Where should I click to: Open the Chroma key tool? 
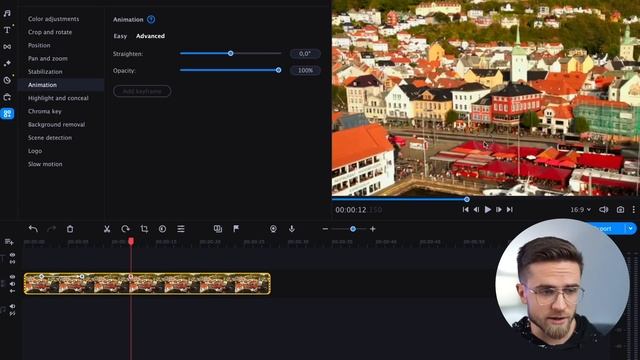point(44,111)
